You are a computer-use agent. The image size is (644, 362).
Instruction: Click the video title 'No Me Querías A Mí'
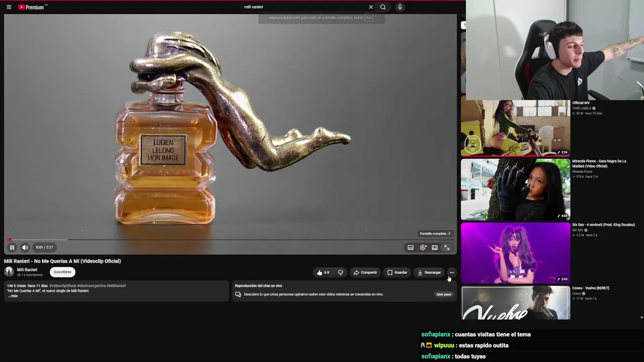point(62,261)
